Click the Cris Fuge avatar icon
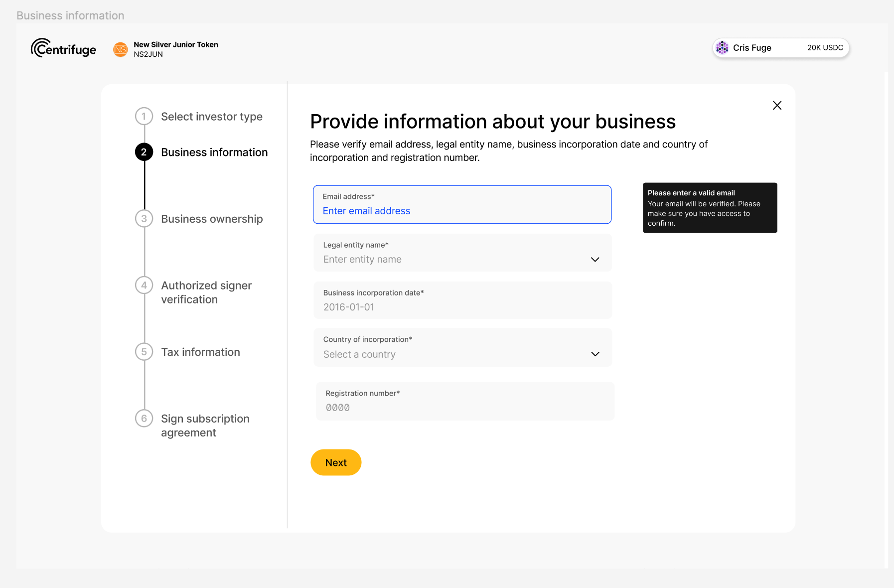The height and width of the screenshot is (588, 894). 722,48
